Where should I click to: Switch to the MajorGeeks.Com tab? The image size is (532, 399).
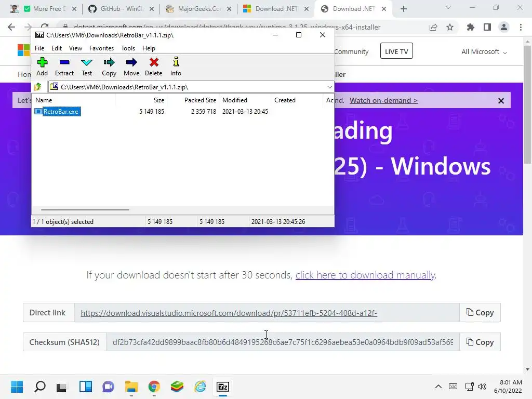pyautogui.click(x=199, y=9)
